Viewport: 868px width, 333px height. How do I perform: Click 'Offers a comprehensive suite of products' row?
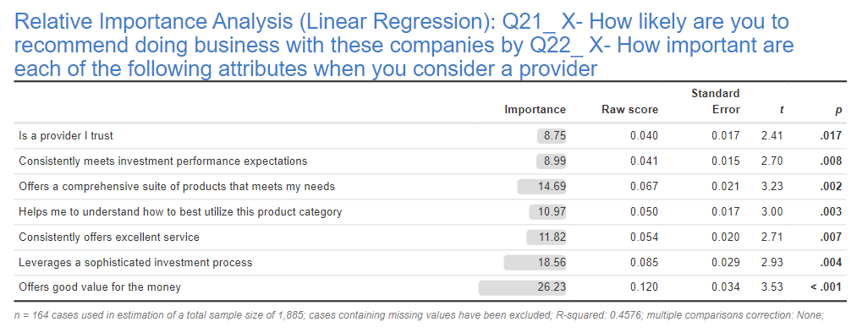click(x=430, y=187)
